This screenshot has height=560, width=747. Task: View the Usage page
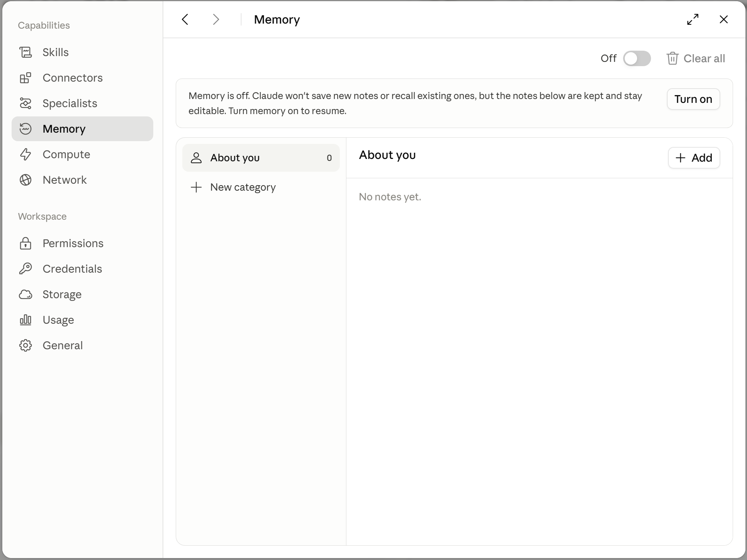82,320
